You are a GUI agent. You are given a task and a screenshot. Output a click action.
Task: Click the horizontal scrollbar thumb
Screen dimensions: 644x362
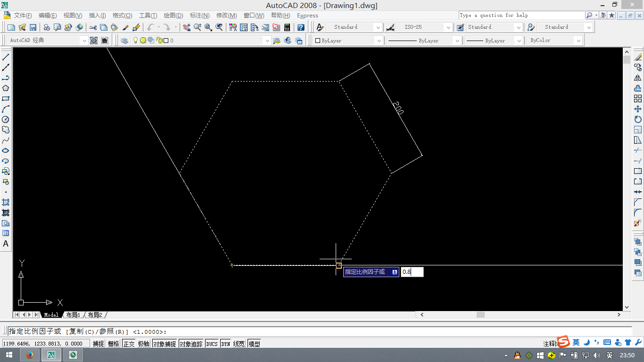pyautogui.click(x=480, y=315)
